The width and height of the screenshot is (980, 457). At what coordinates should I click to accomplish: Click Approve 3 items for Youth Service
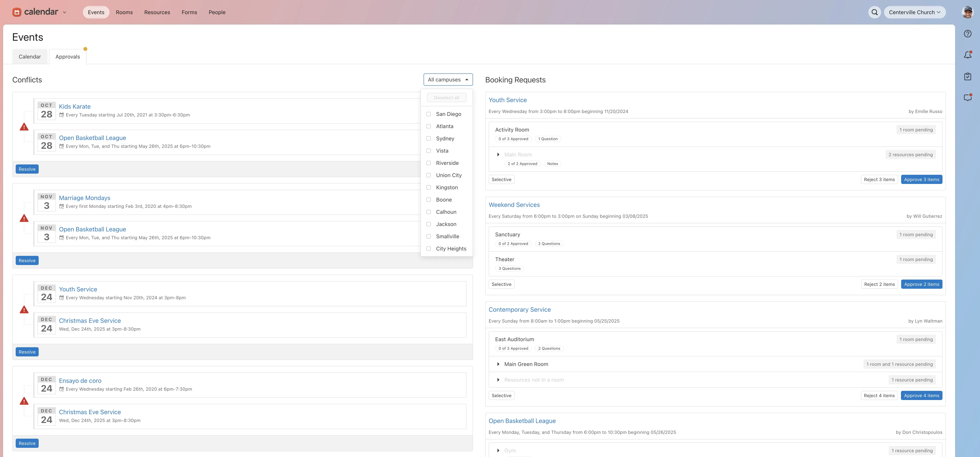921,180
